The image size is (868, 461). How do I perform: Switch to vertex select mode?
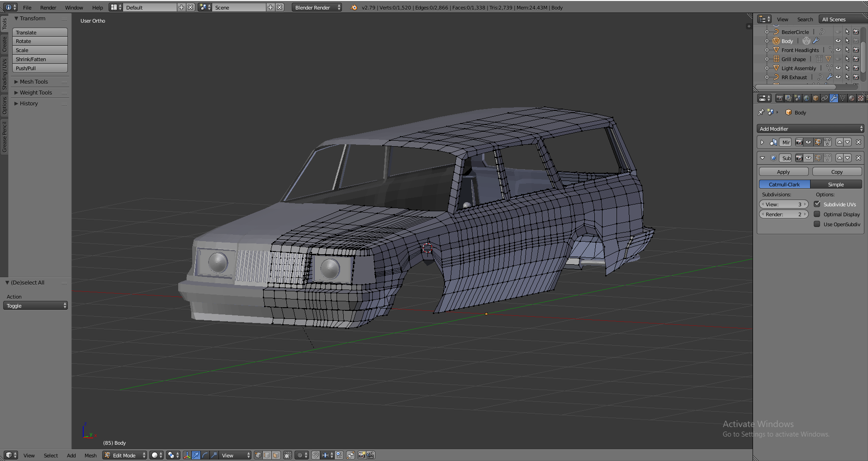click(x=258, y=455)
